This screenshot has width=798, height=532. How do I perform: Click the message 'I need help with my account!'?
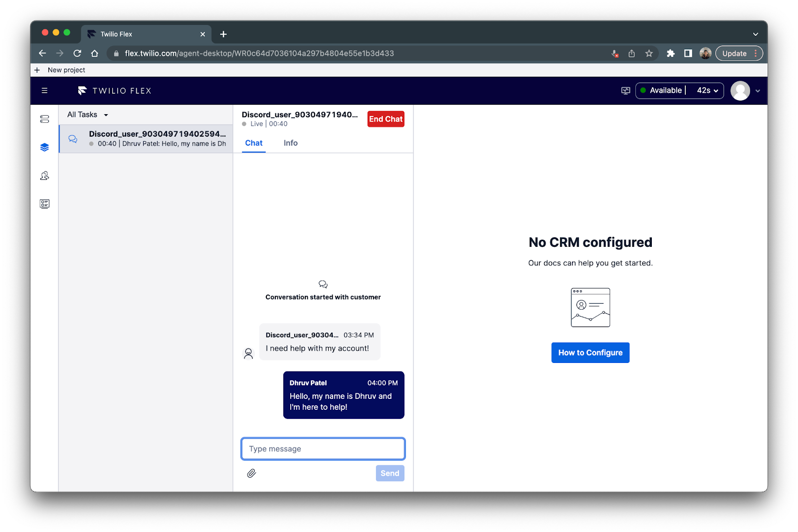[x=317, y=349]
